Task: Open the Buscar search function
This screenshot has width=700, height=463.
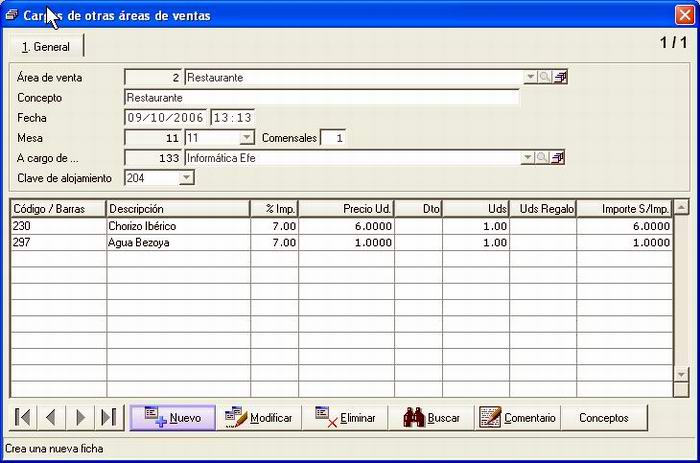Action: click(431, 418)
